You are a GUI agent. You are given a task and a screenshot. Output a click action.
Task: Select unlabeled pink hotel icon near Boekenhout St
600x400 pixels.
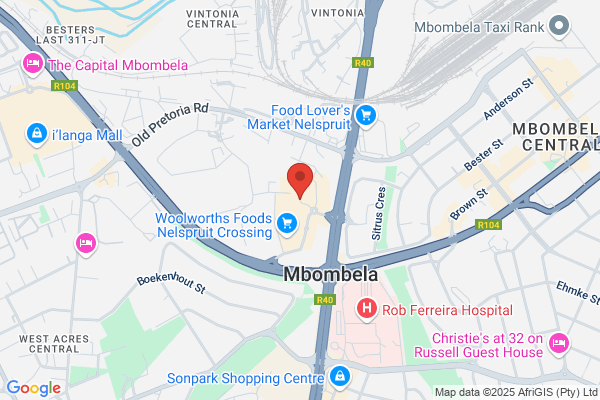[86, 244]
